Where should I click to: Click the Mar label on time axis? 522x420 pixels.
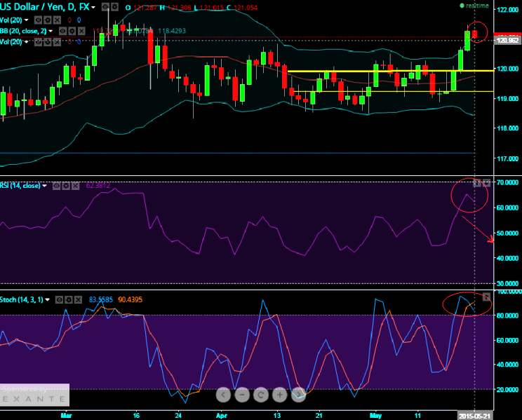66,416
